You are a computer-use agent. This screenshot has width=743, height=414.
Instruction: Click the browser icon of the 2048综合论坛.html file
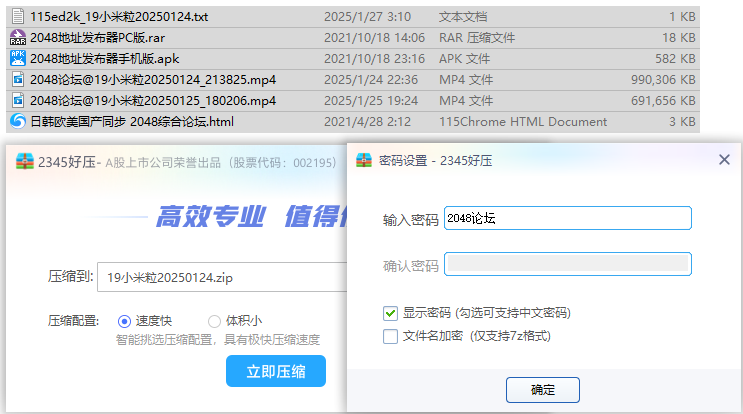coord(18,121)
